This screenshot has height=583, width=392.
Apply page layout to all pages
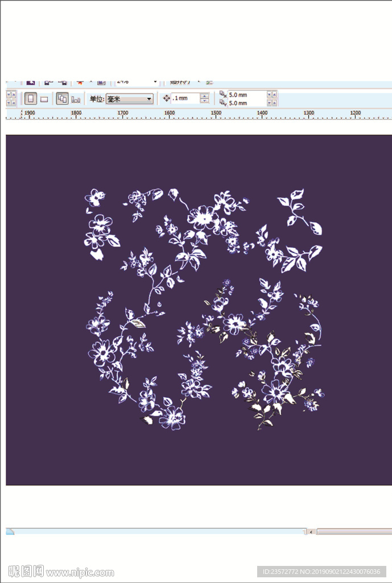pyautogui.click(x=62, y=98)
